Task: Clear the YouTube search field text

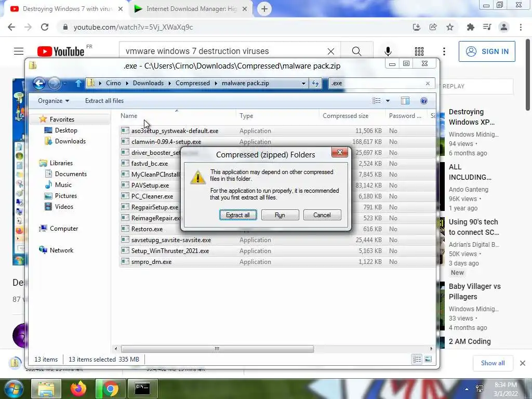Action: (x=331, y=51)
